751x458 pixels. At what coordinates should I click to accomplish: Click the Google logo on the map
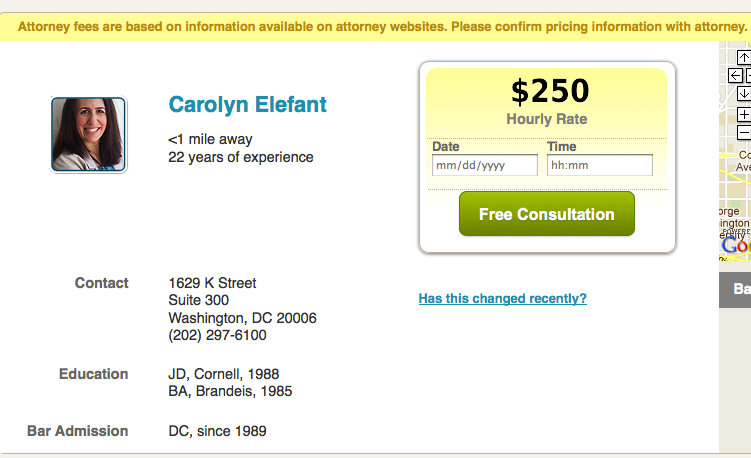pos(735,245)
